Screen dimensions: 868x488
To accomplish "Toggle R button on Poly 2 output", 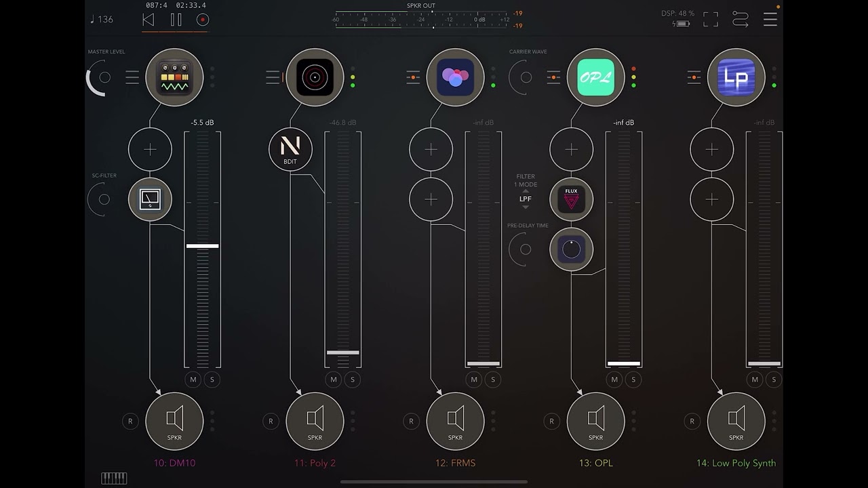I will [271, 421].
